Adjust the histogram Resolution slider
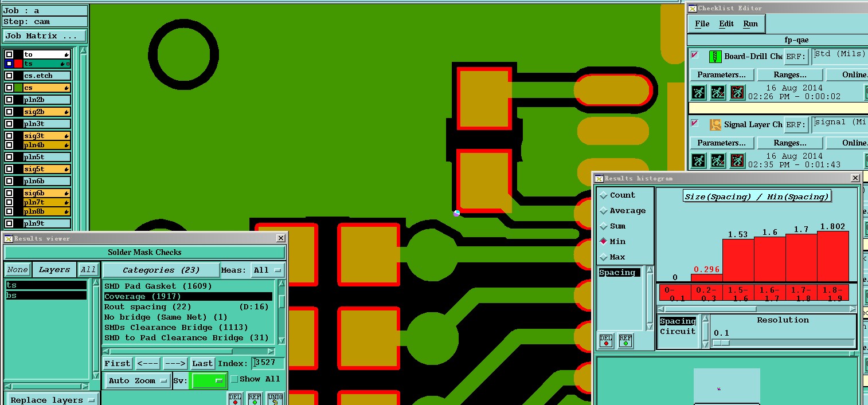 pyautogui.click(x=721, y=343)
